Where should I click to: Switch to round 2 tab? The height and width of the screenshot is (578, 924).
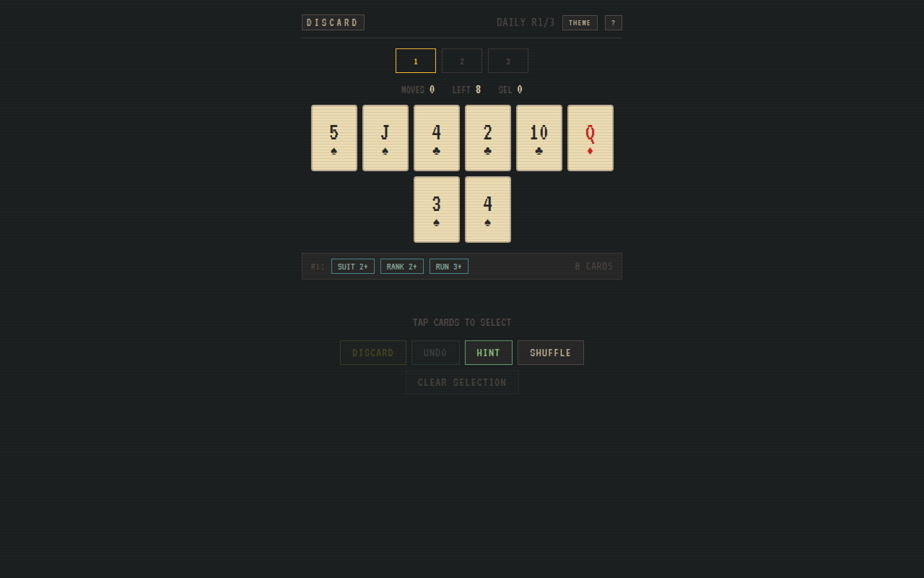462,61
